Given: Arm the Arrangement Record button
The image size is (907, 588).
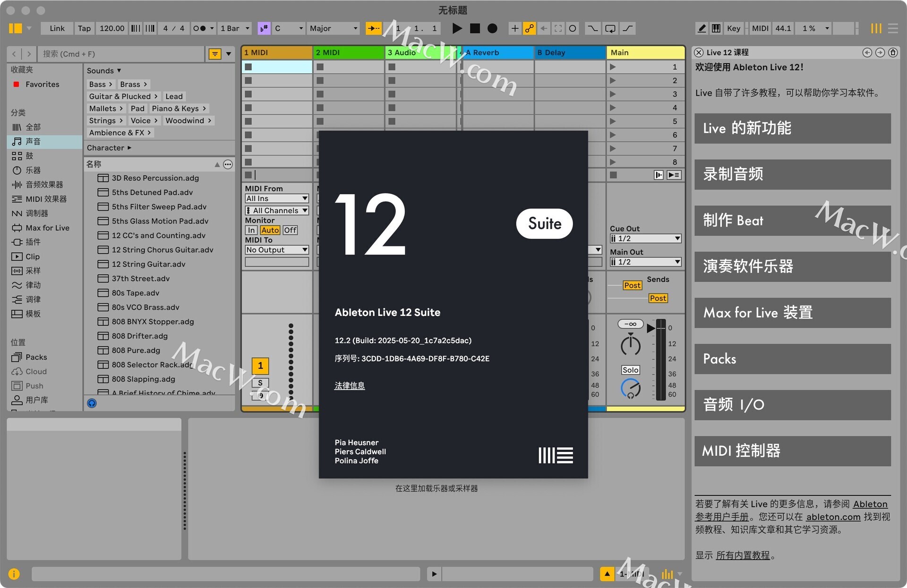Looking at the screenshot, I should pyautogui.click(x=492, y=28).
